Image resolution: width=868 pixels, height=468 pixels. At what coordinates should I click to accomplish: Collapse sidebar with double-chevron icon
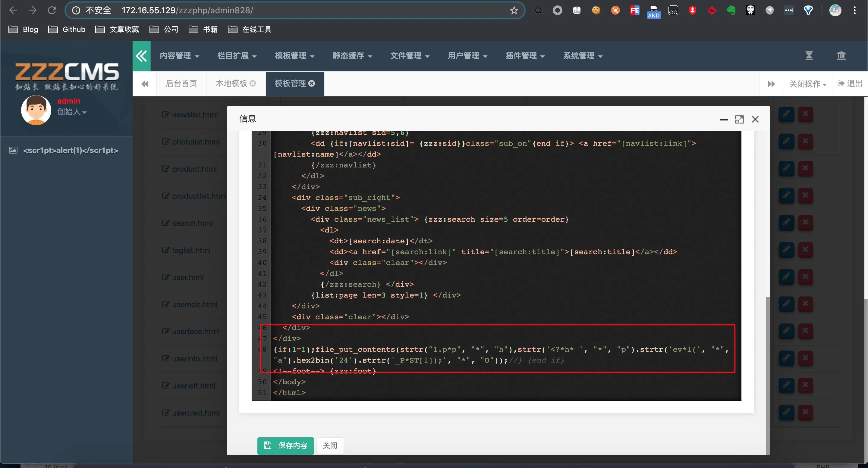[142, 56]
